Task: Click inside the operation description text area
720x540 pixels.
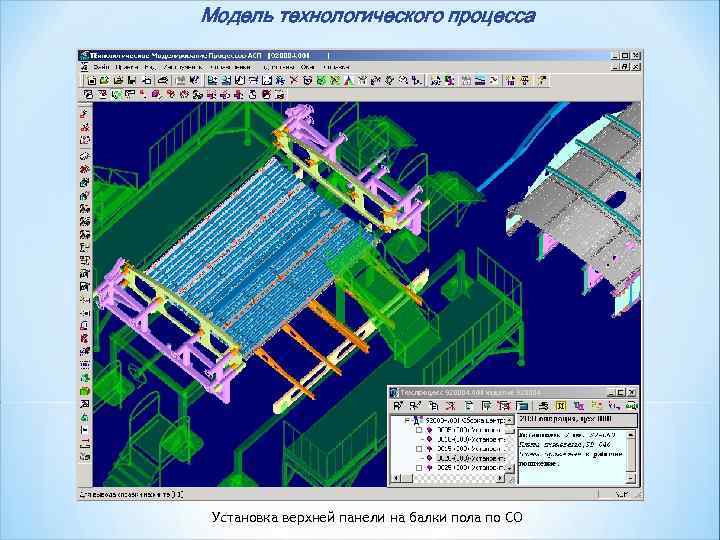Action: coord(572,456)
